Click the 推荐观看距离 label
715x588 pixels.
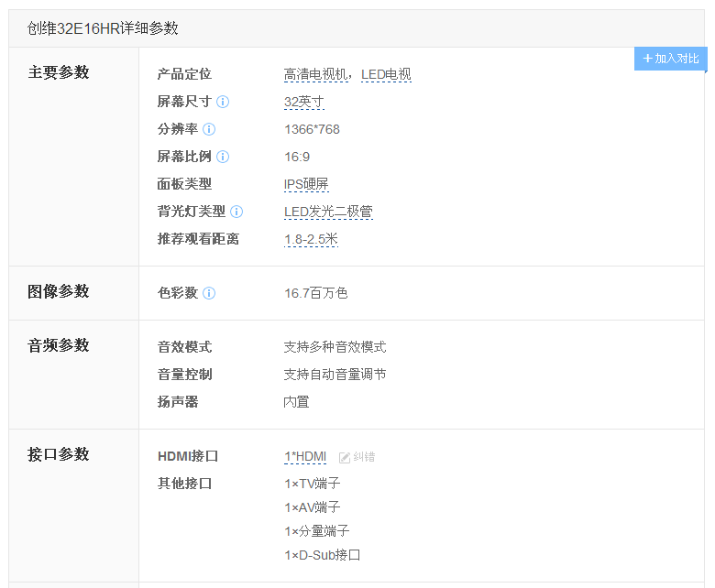(x=198, y=239)
